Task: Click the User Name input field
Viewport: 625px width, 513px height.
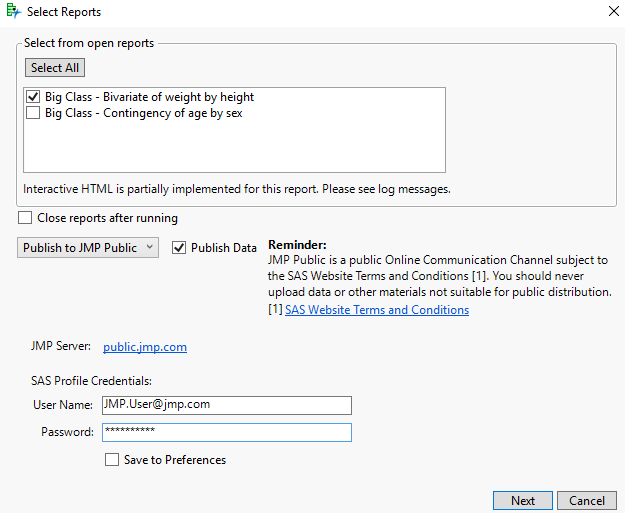Action: pos(226,405)
